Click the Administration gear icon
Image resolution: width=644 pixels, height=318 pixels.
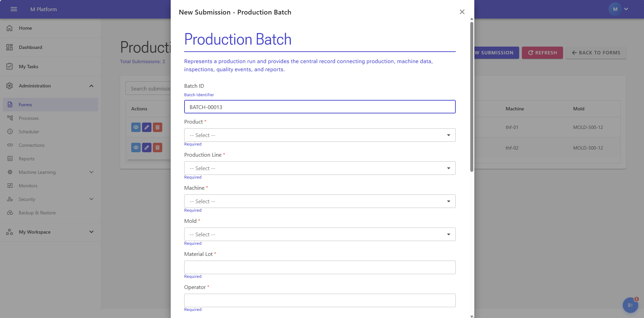(x=9, y=86)
